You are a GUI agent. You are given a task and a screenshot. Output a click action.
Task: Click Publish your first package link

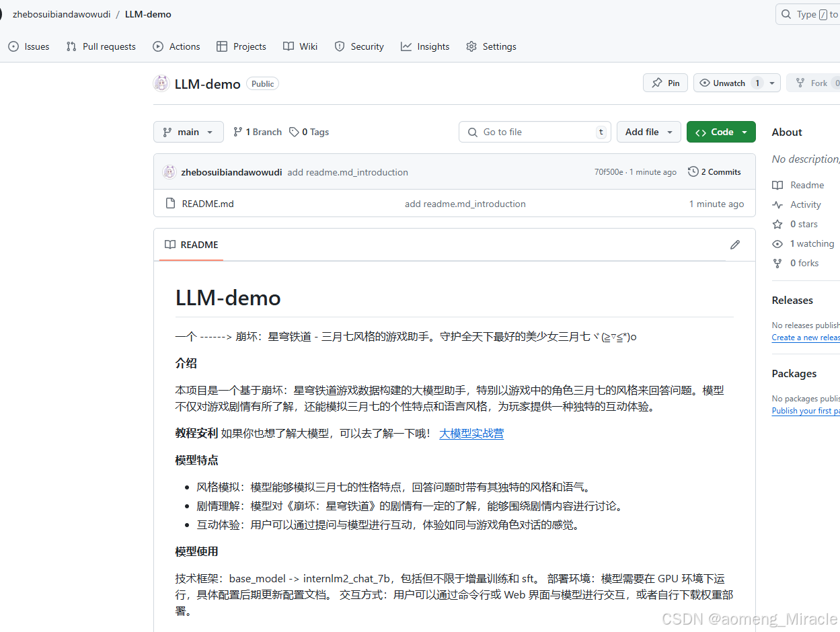[806, 411]
